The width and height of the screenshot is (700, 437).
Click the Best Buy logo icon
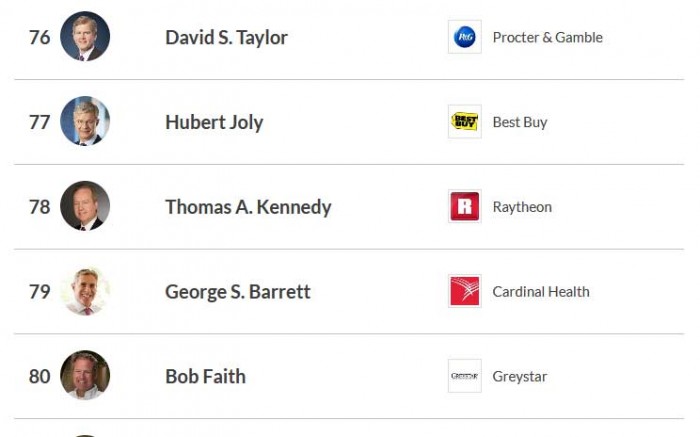(464, 122)
